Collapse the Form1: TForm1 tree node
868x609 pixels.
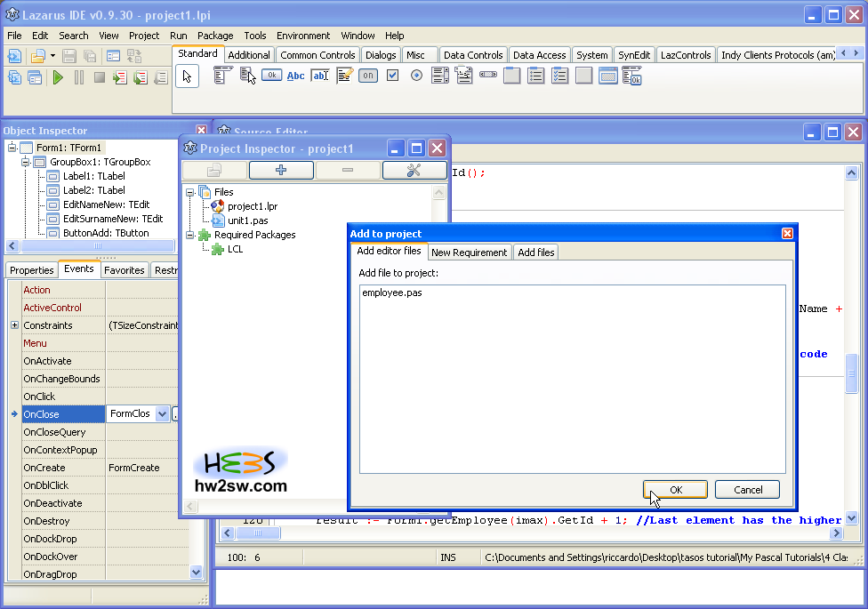coord(12,148)
